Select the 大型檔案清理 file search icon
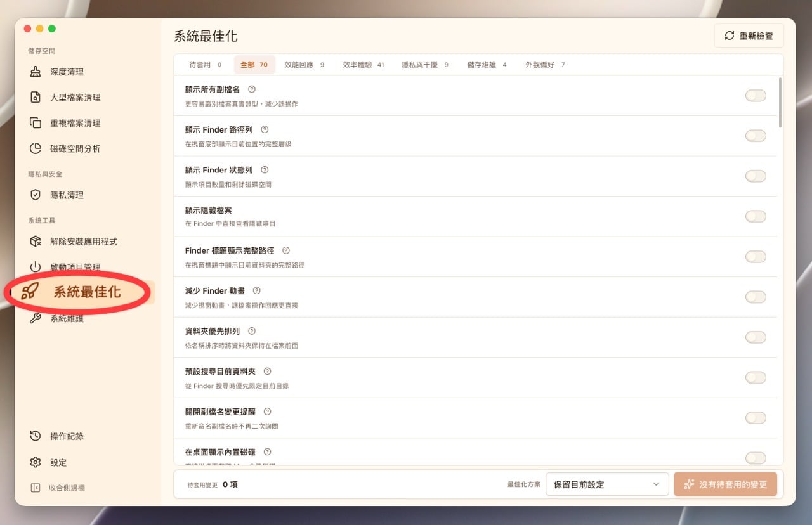 tap(36, 97)
